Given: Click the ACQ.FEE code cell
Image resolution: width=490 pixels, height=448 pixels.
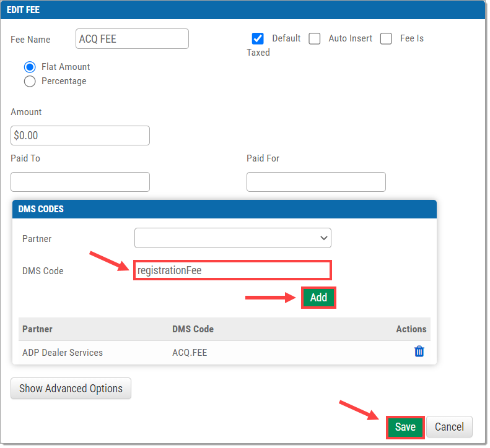Looking at the screenshot, I should coord(190,353).
